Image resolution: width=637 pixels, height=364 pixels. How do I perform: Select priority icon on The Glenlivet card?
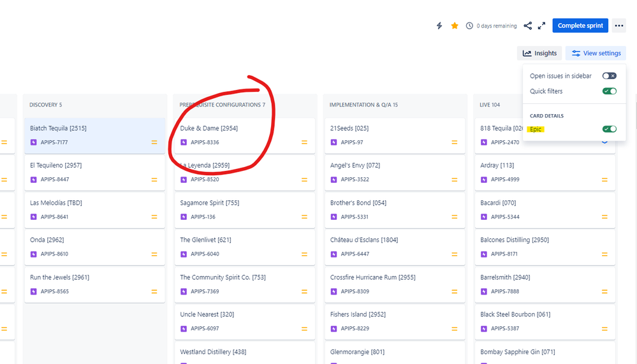pos(304,254)
